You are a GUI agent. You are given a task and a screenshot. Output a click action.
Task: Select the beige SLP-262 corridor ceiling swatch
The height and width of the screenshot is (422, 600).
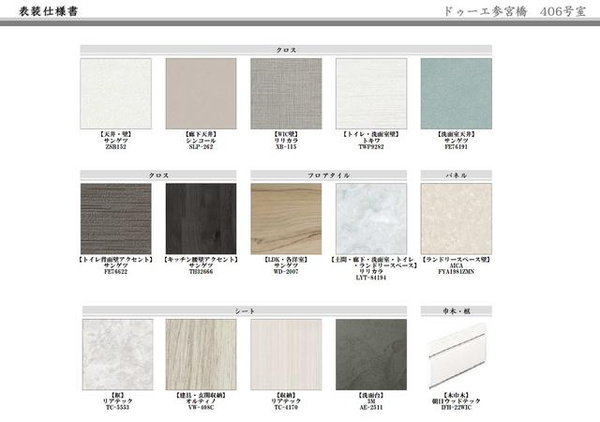(201, 93)
